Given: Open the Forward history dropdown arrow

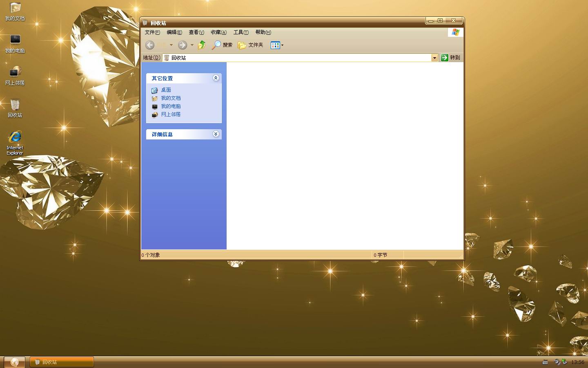Looking at the screenshot, I should click(192, 45).
